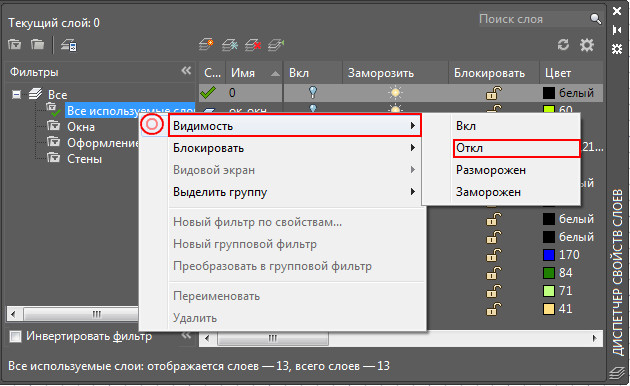630x386 pixels.
Task: Toggle the light bulb On state of layer 0
Action: 313,92
